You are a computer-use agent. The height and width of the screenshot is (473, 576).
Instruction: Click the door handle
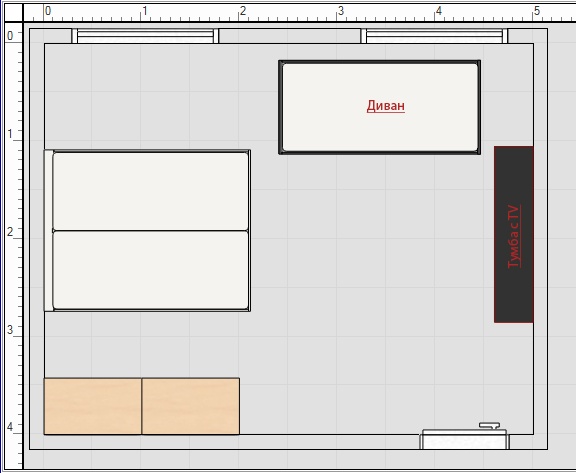tap(489, 426)
